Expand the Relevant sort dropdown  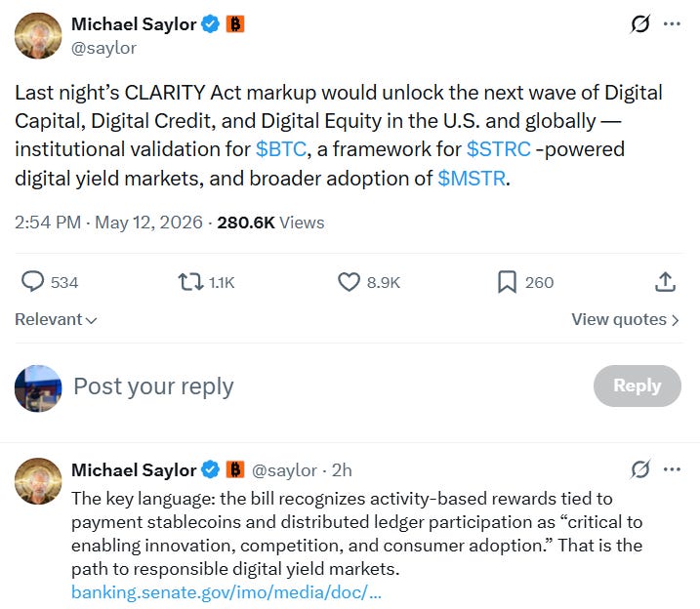pyautogui.click(x=56, y=319)
